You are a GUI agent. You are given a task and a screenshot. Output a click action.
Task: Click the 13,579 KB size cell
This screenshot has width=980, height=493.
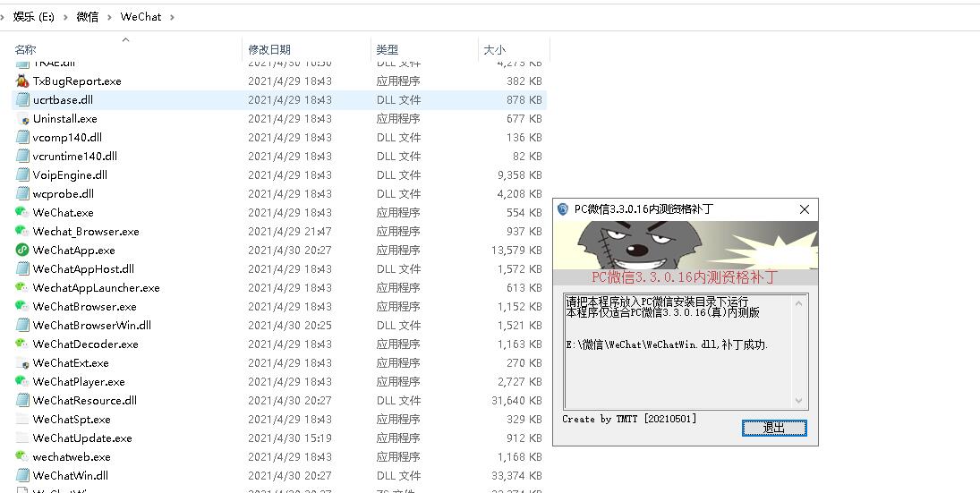pos(516,250)
